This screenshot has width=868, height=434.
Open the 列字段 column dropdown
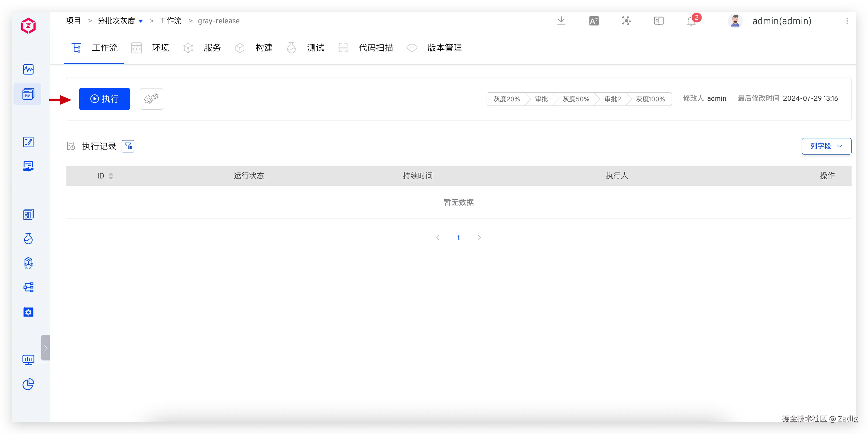coord(826,146)
